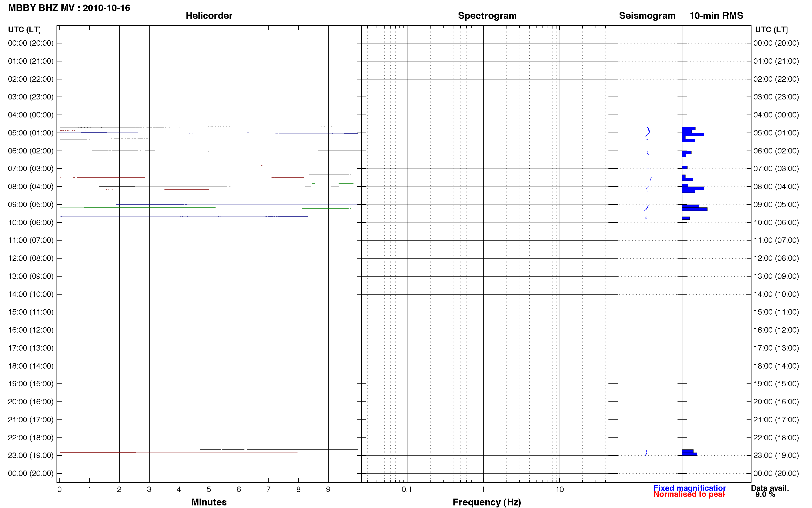Select "23:00 (19:00)" on the left time axis
812x508 pixels.
coord(31,456)
